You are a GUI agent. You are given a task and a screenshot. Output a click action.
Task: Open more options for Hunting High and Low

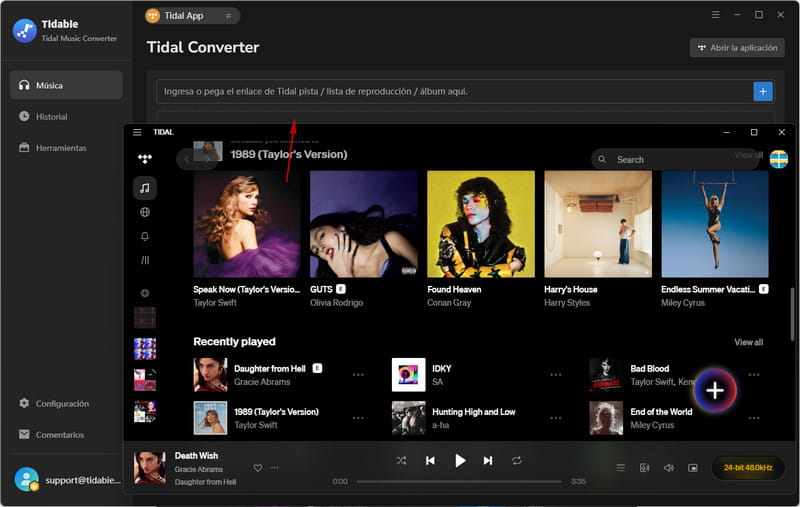pyautogui.click(x=556, y=418)
